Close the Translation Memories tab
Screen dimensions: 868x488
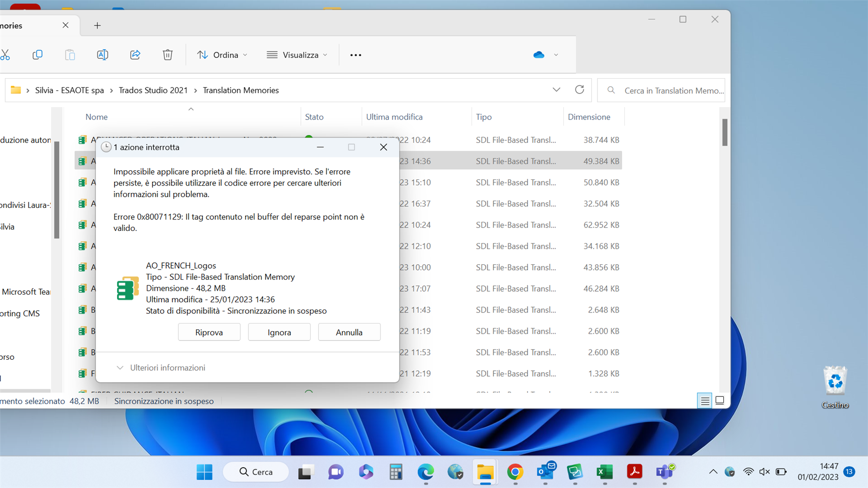(66, 25)
